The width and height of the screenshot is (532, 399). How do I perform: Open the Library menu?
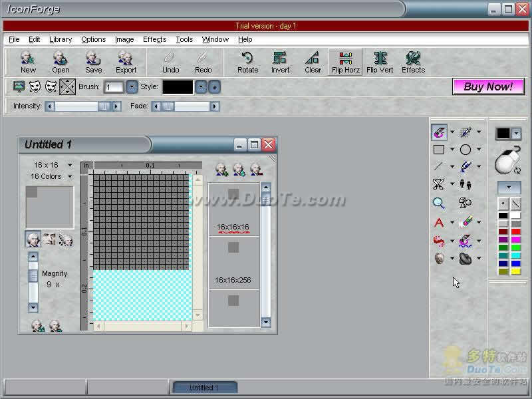pyautogui.click(x=61, y=39)
